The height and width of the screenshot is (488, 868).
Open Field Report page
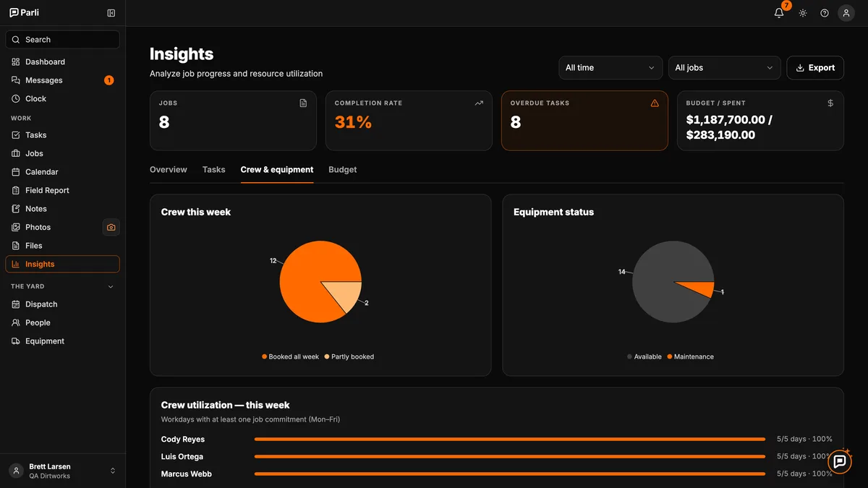click(x=63, y=190)
